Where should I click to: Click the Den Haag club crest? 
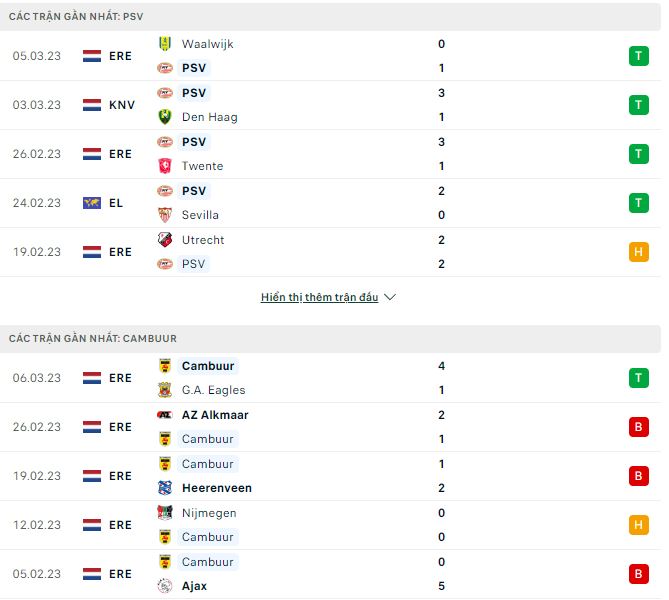(x=165, y=117)
